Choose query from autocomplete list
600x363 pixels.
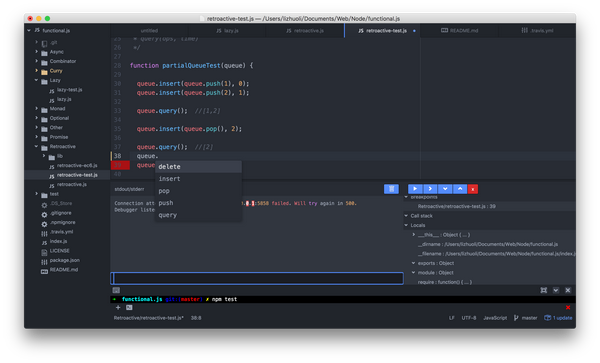pos(198,215)
